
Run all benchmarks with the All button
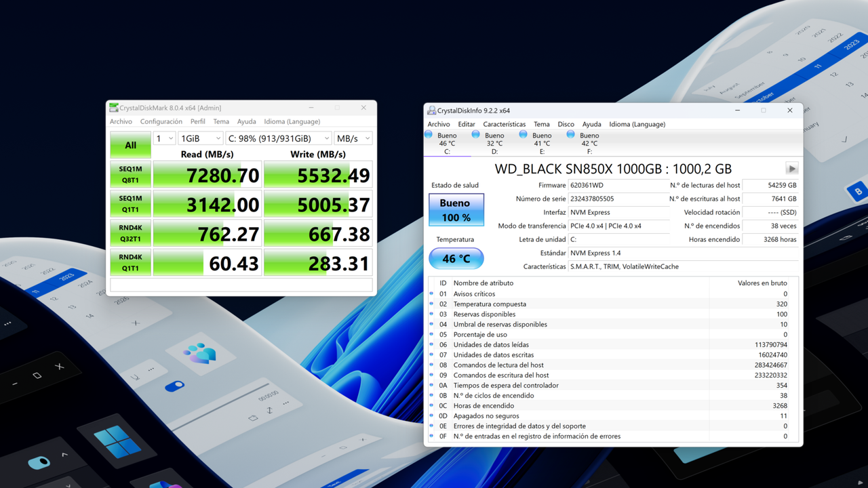(130, 144)
